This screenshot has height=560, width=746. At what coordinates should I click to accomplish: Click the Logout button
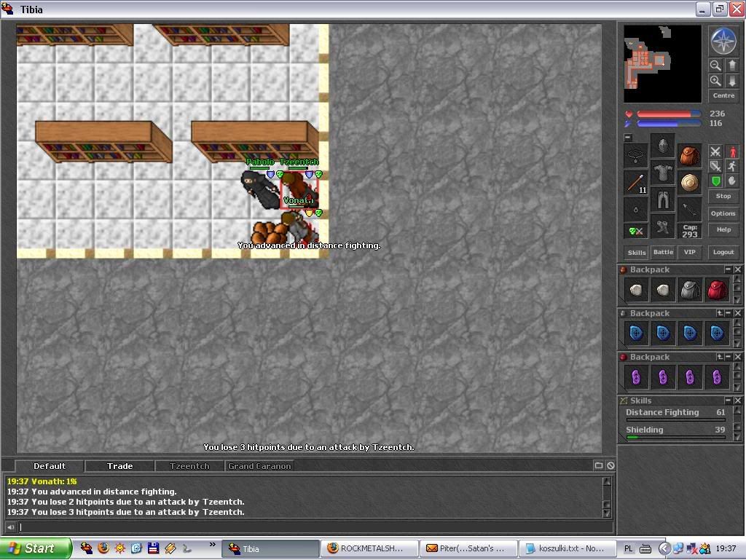(723, 253)
